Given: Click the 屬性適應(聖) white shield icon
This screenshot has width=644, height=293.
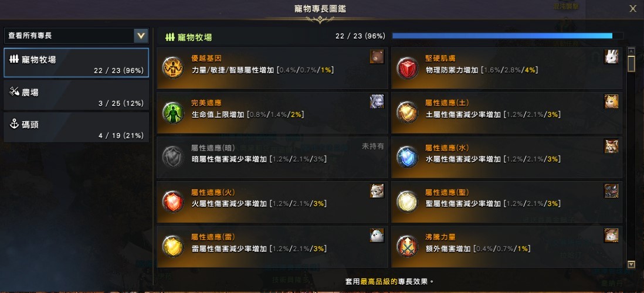Looking at the screenshot, I should (x=407, y=202).
